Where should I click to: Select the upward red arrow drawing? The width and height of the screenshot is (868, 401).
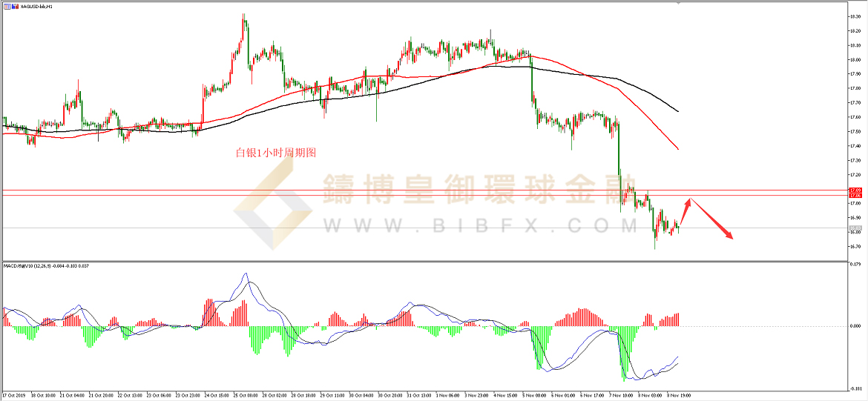click(684, 212)
